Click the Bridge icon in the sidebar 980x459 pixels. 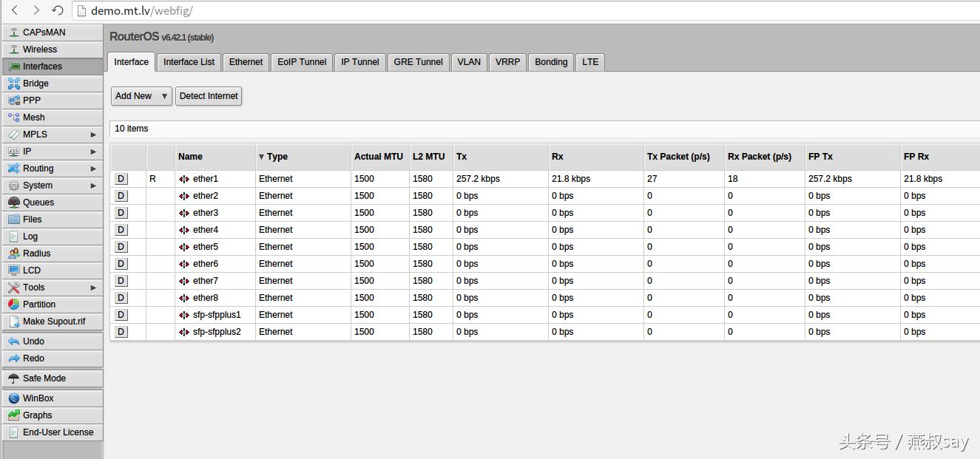14,84
